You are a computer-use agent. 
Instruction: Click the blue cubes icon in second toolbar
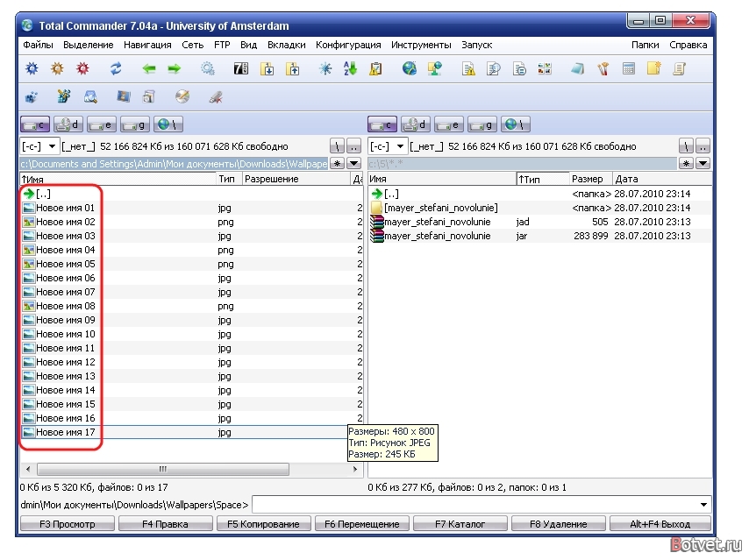tap(32, 97)
